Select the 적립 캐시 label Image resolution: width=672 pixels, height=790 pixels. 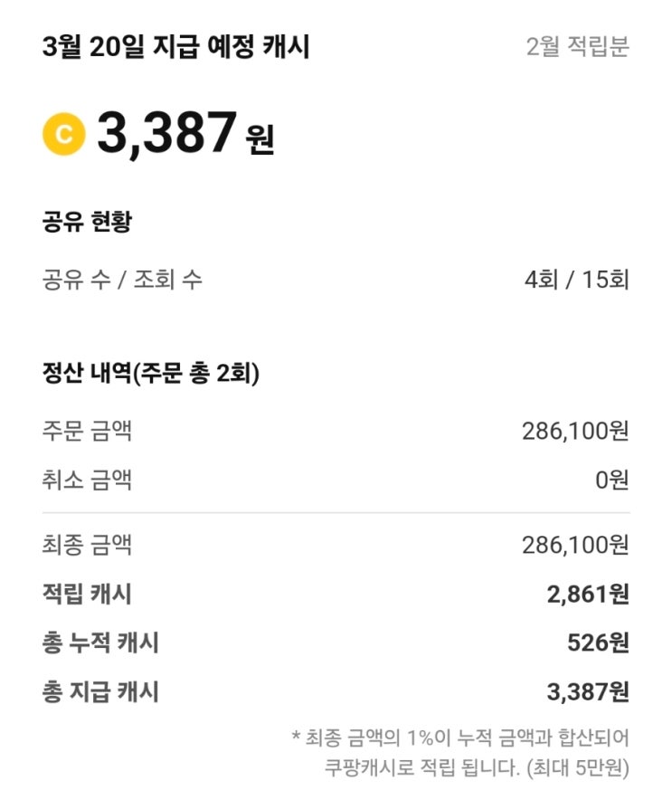click(x=87, y=595)
